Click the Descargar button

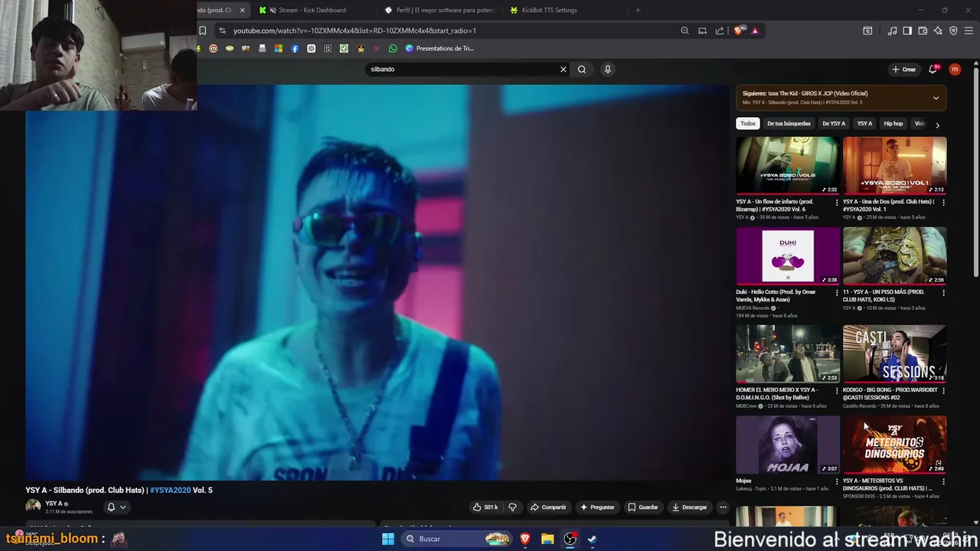coord(689,507)
